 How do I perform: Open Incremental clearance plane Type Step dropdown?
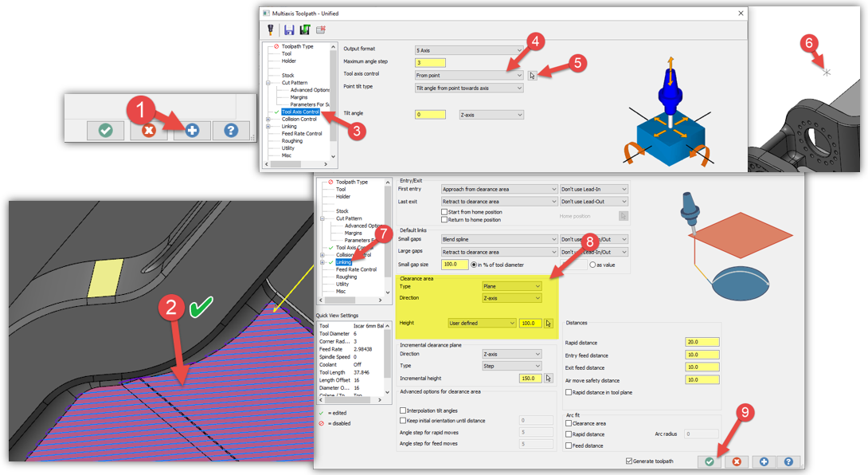click(x=511, y=367)
